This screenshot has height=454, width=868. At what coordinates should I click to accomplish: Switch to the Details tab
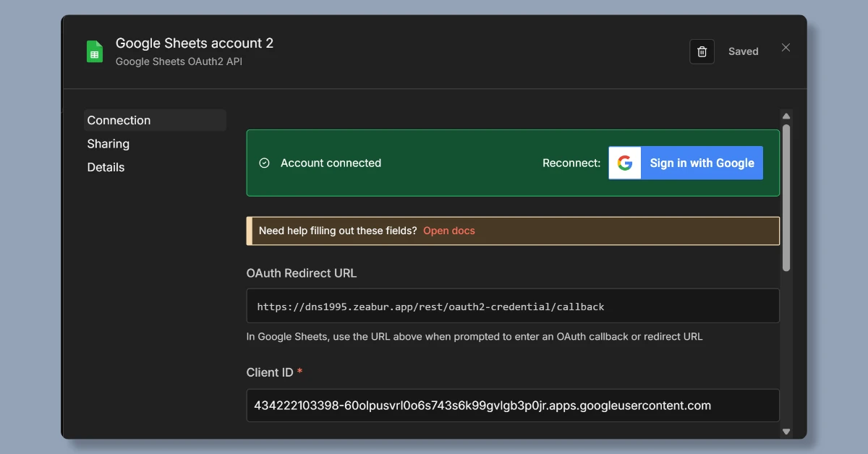pos(106,167)
